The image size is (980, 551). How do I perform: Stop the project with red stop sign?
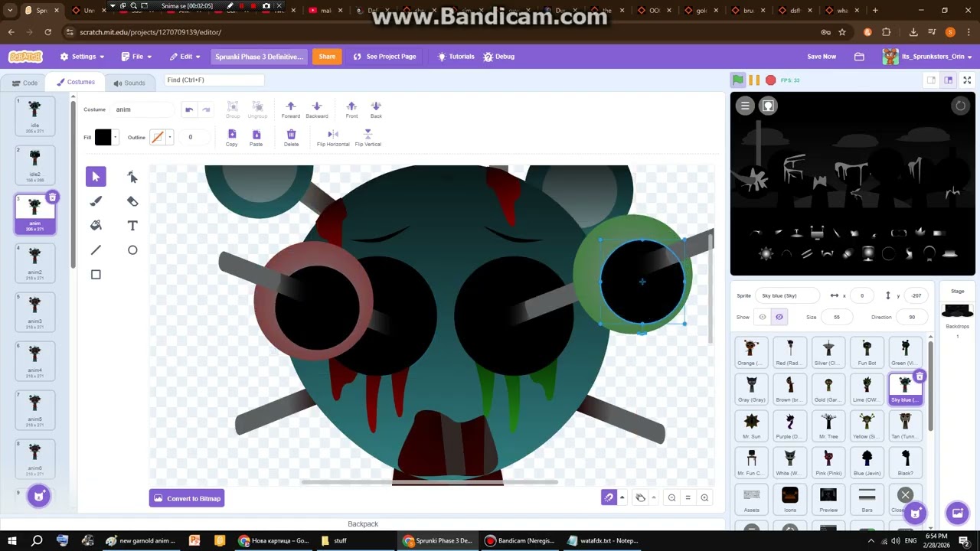pyautogui.click(x=771, y=80)
